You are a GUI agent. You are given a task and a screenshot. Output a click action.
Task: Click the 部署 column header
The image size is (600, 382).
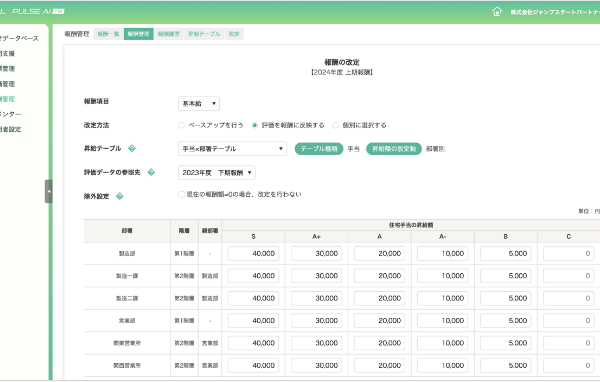pyautogui.click(x=127, y=231)
